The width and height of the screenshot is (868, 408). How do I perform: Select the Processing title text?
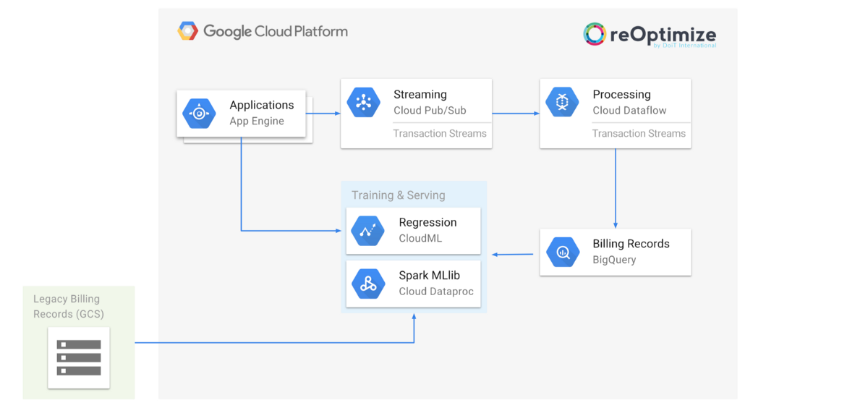pos(622,95)
